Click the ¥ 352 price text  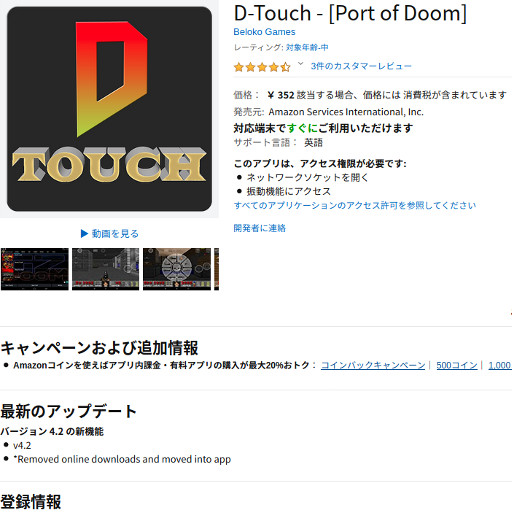pyautogui.click(x=281, y=95)
